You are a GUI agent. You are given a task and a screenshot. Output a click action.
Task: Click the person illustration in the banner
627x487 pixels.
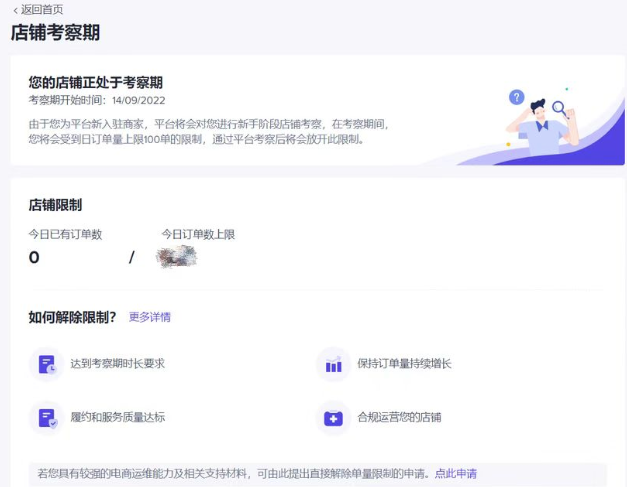coord(543,128)
